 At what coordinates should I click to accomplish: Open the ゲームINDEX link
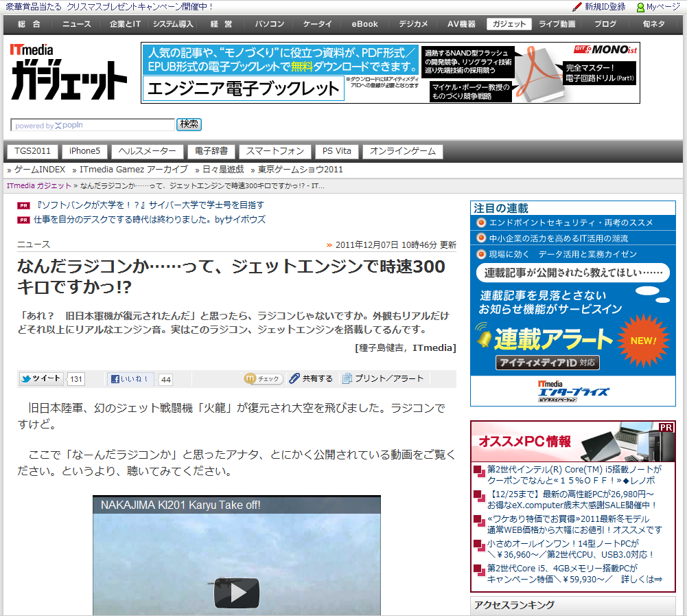39,170
